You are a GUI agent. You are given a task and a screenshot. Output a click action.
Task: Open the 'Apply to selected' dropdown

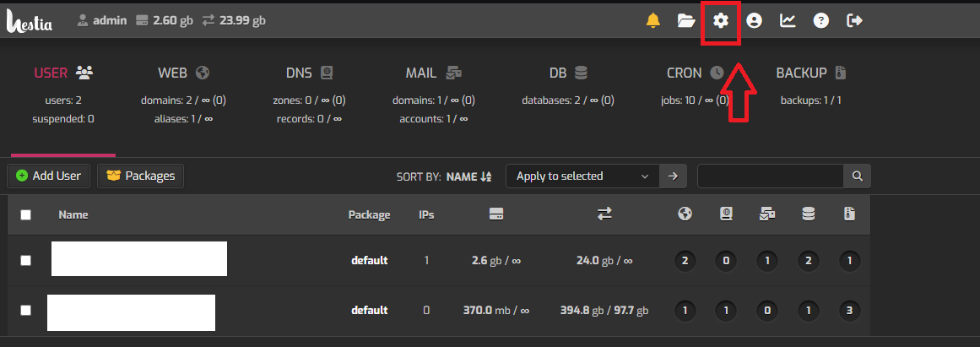point(582,176)
